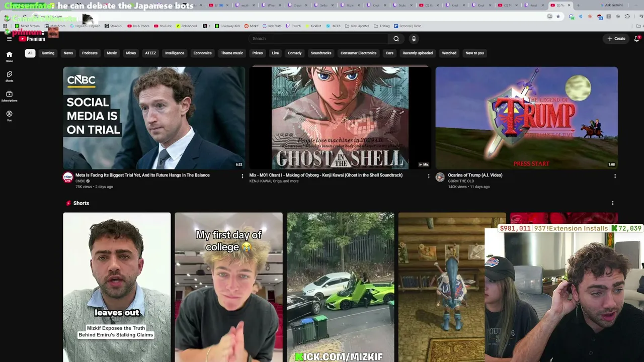
Task: Select the Recently uploaded filter chip
Action: pos(418,53)
